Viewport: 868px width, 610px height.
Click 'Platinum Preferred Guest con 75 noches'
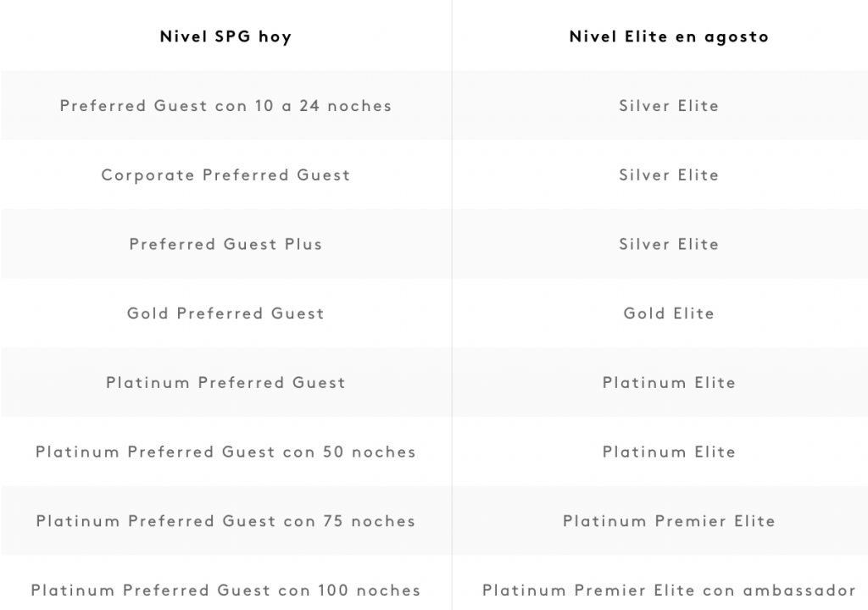225,521
